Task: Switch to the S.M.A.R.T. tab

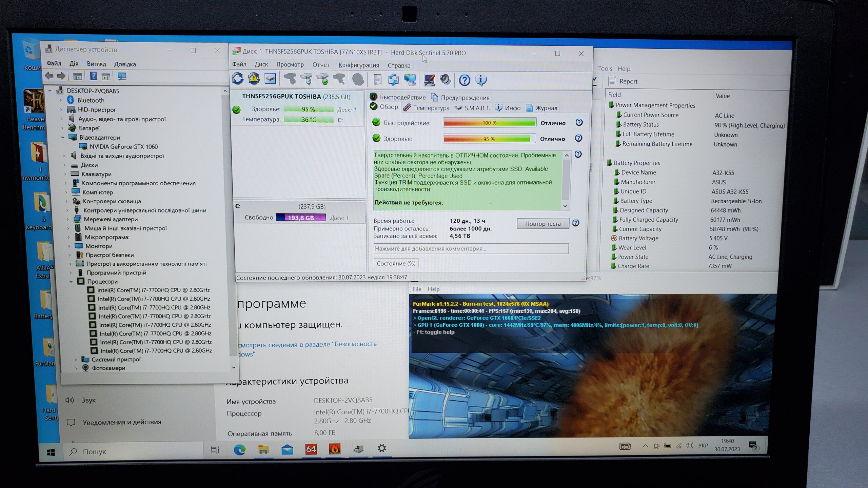Action: (x=472, y=108)
